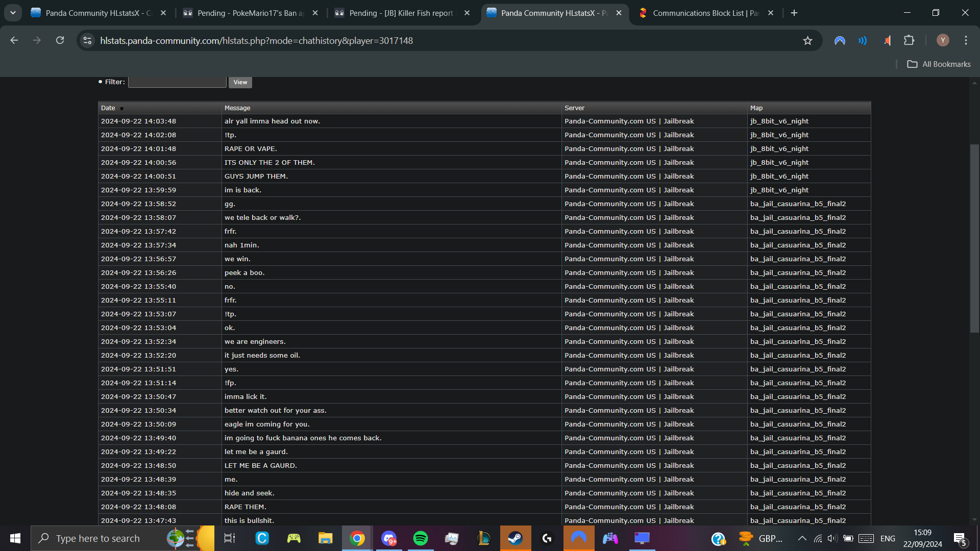Open the All Bookmarks folder

pos(939,64)
